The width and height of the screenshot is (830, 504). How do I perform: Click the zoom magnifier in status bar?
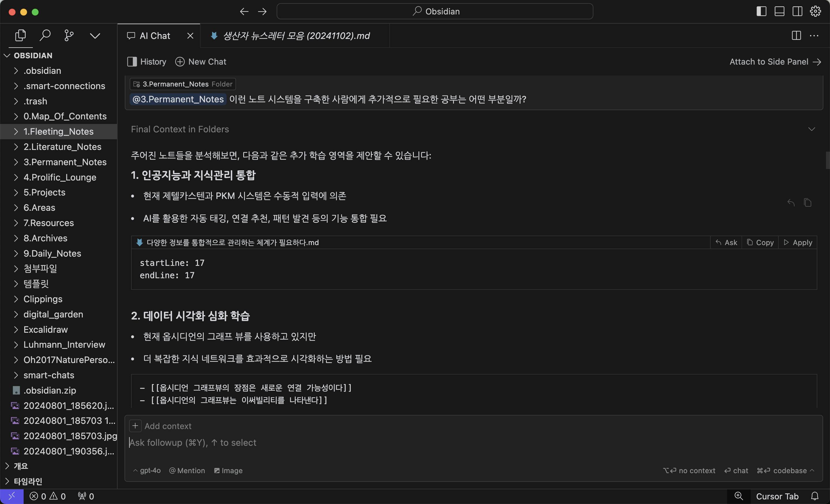click(738, 496)
